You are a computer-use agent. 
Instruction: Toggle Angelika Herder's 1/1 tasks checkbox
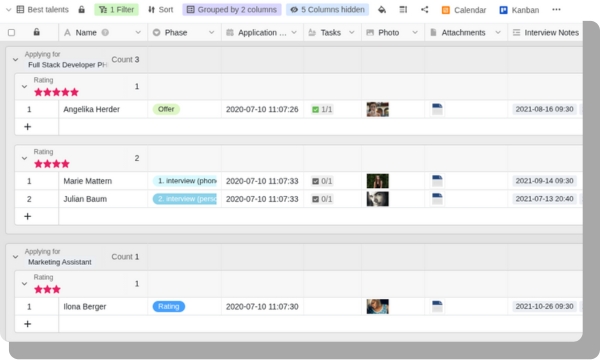pyautogui.click(x=315, y=109)
